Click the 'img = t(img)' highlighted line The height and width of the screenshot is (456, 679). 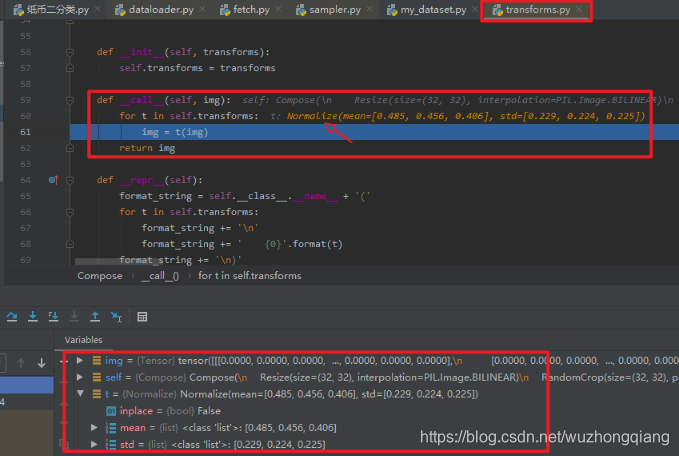click(x=175, y=132)
